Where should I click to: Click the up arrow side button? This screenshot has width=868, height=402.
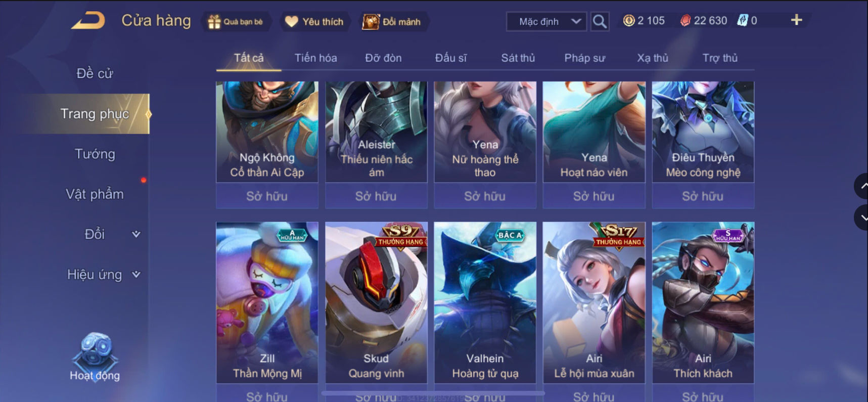coord(861,186)
